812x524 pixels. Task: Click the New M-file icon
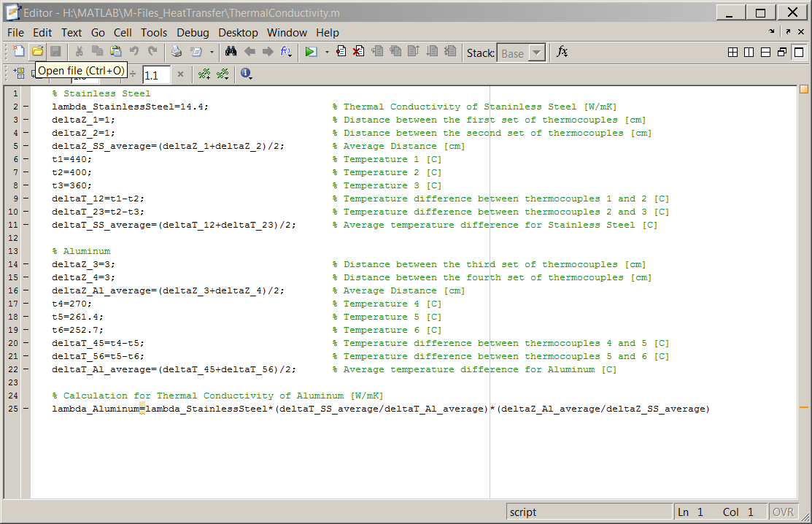click(x=19, y=51)
